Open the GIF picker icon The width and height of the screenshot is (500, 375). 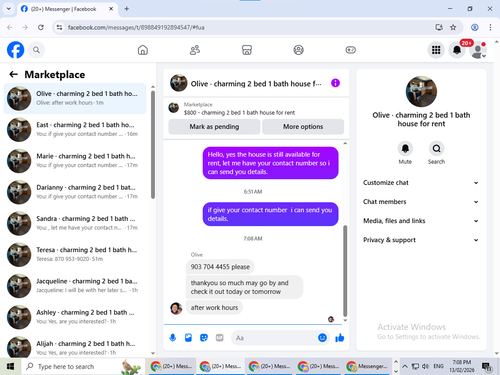pyautogui.click(x=219, y=338)
